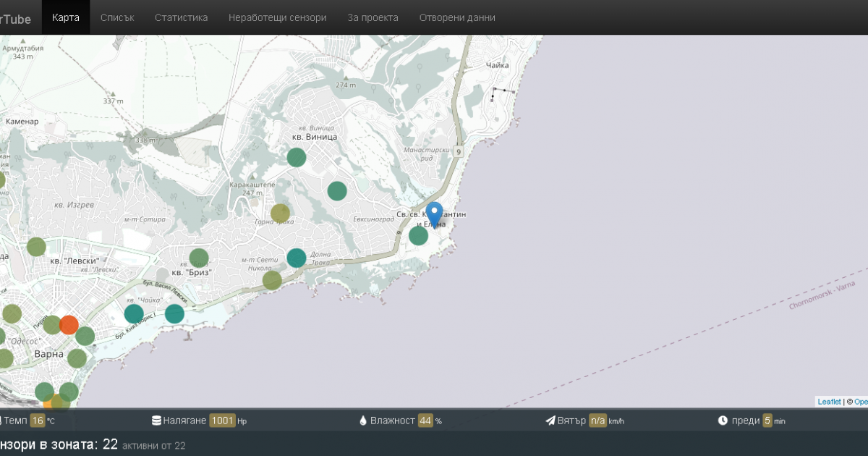Open the Статистика page
Image resolution: width=868 pixels, height=456 pixels.
coord(181,17)
